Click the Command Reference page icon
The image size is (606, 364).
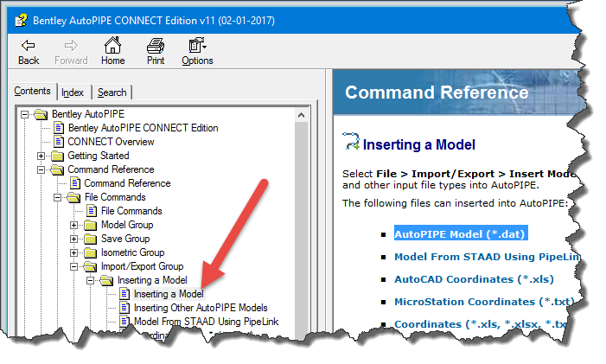click(x=75, y=183)
